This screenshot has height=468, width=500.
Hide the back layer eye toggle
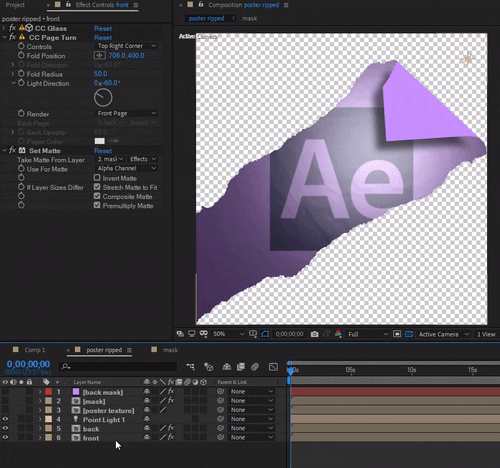click(x=5, y=428)
